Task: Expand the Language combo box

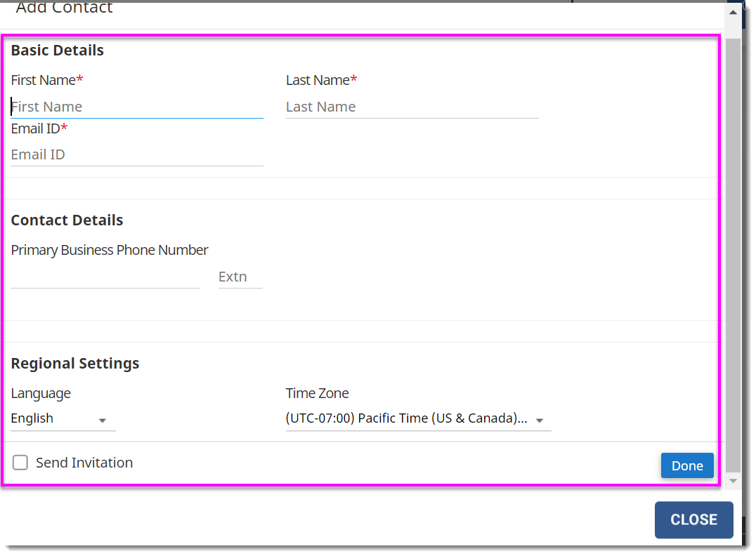Action: coord(63,419)
